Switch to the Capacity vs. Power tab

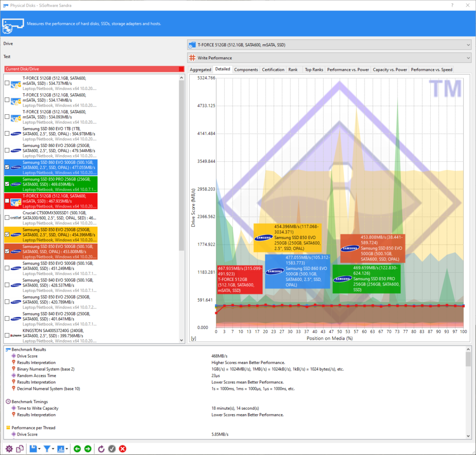point(390,69)
